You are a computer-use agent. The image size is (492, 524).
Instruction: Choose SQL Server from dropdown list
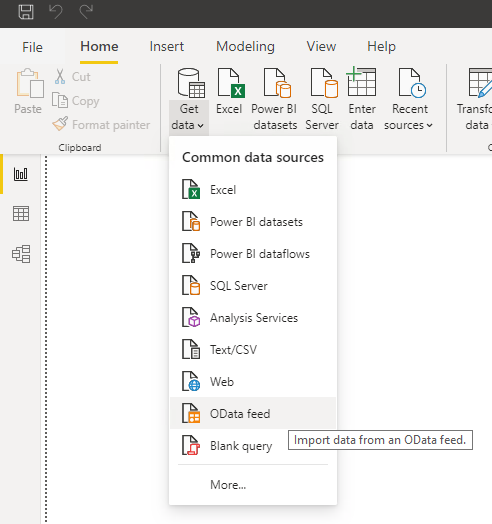(x=253, y=286)
